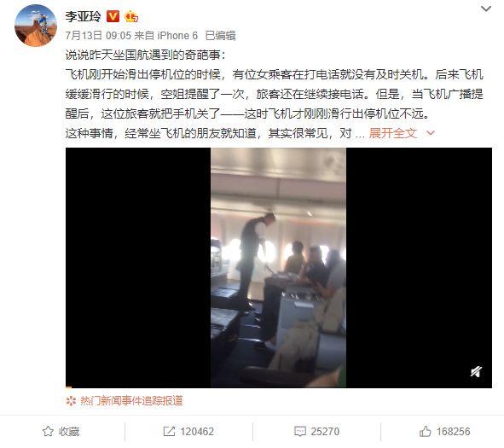
Task: Click 李亚玲's profile avatar
Action: coord(36,26)
